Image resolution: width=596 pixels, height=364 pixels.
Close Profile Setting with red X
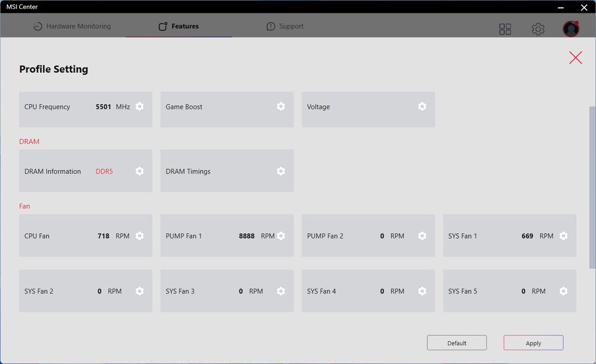click(x=576, y=57)
